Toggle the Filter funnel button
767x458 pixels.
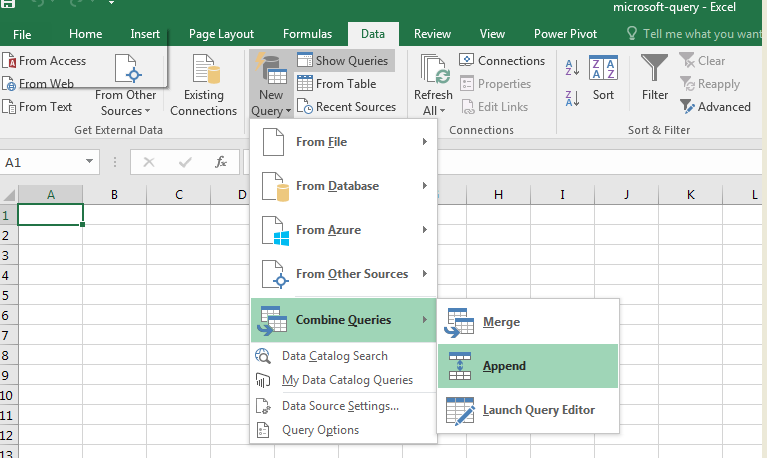click(x=654, y=78)
